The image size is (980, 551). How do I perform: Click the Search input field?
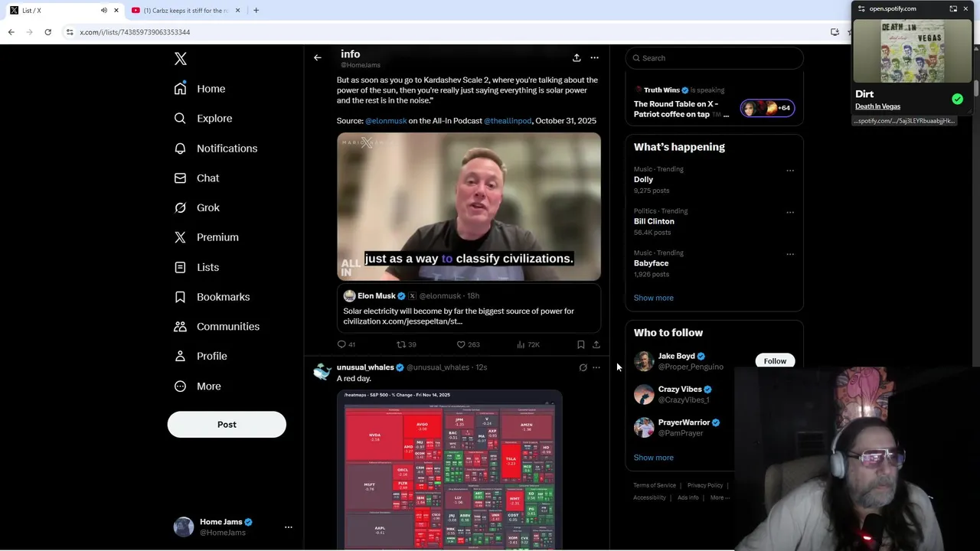(714, 58)
